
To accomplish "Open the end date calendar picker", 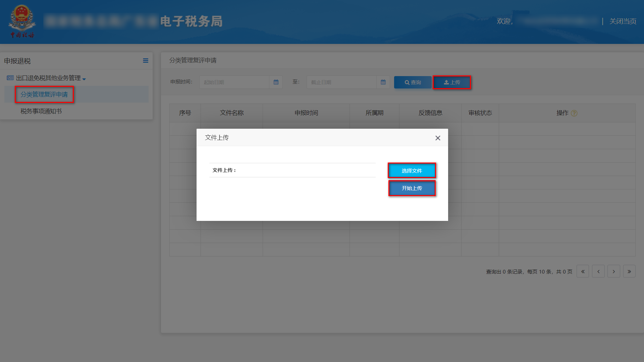I will [383, 82].
